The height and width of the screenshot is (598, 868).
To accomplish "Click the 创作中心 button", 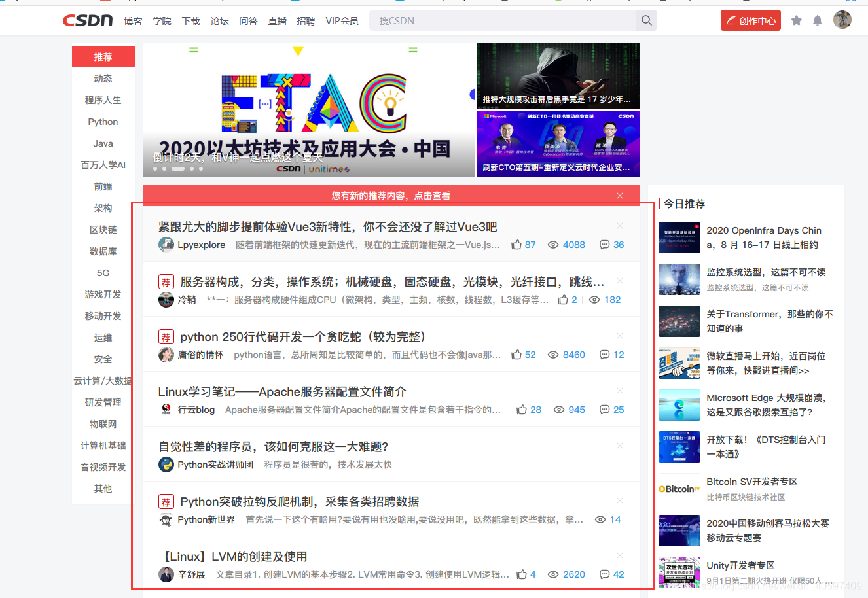I will point(751,20).
